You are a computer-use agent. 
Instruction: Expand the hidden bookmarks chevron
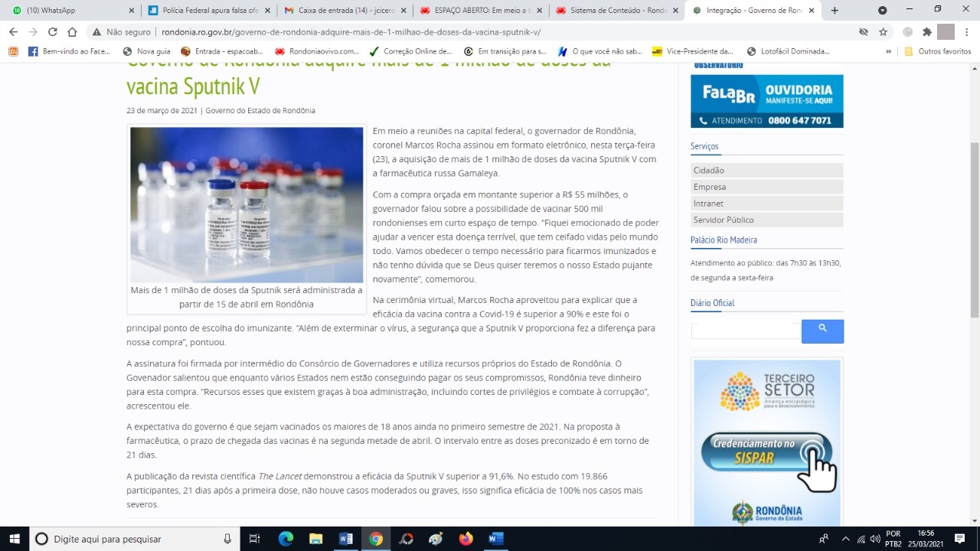tap(888, 51)
